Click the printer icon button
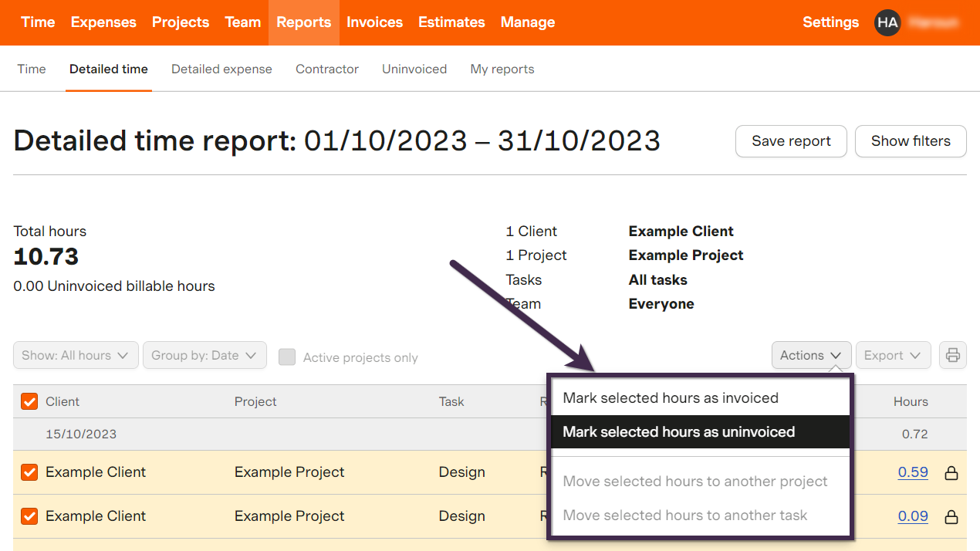This screenshot has width=980, height=551. point(952,355)
